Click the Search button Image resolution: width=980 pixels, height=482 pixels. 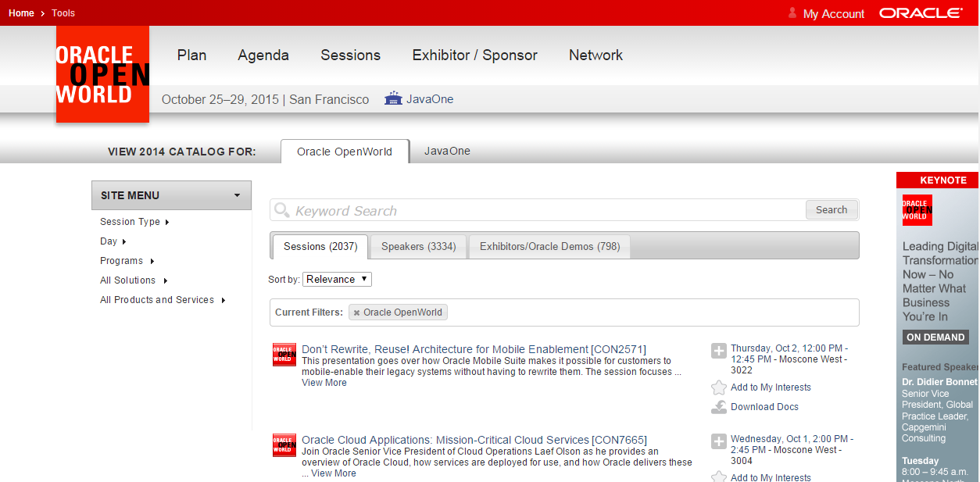(832, 209)
